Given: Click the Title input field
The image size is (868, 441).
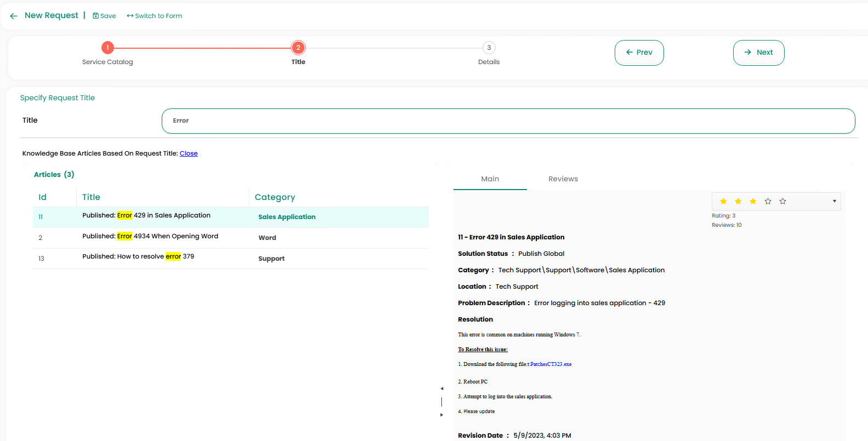Looking at the screenshot, I should (x=508, y=121).
